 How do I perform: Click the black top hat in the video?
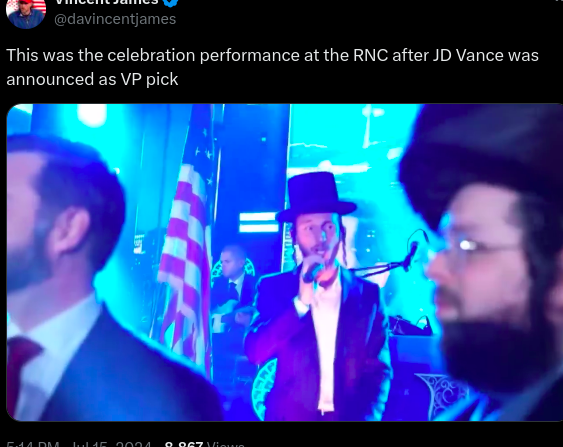coord(316,196)
